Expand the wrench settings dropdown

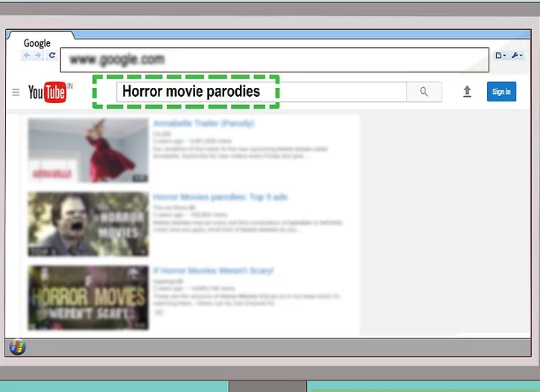point(517,56)
